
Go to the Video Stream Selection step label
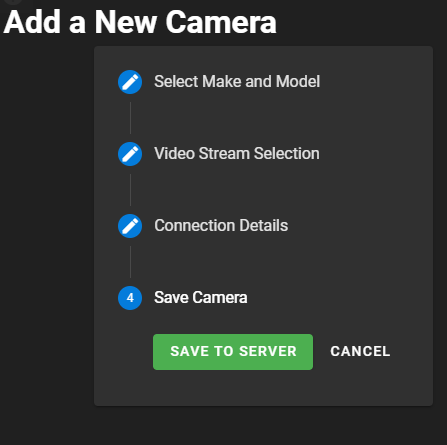(x=237, y=154)
